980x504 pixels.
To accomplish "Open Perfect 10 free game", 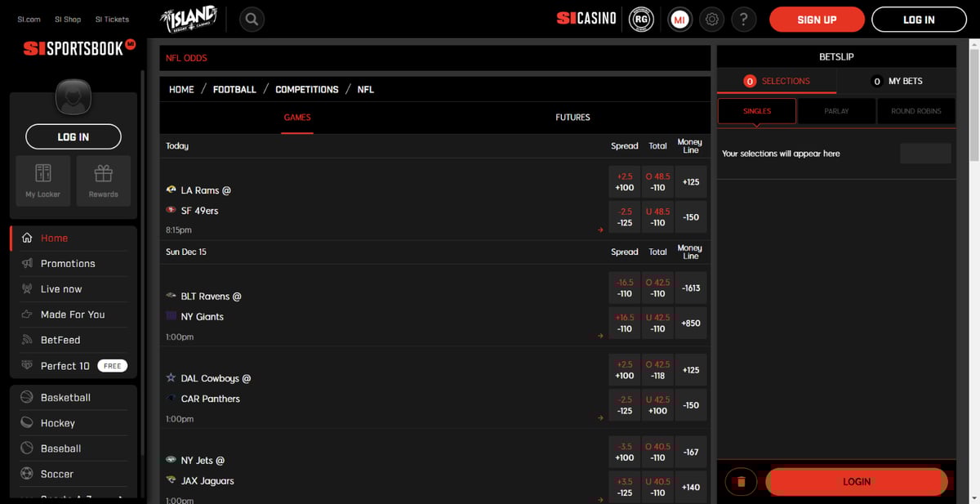I will [x=73, y=366].
